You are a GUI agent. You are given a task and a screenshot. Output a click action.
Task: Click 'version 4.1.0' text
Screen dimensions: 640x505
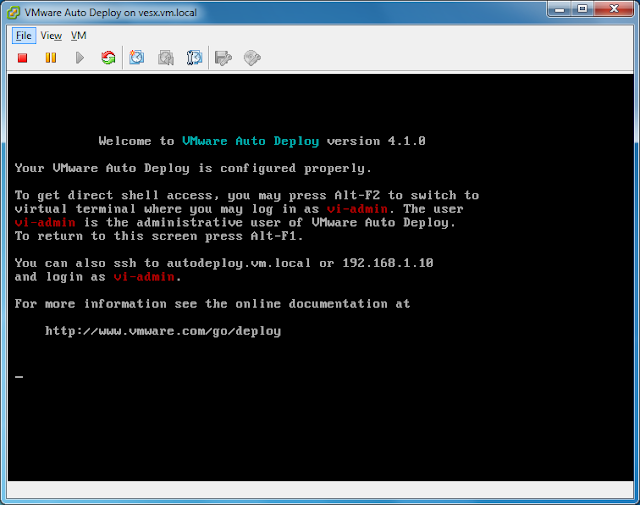tap(376, 141)
